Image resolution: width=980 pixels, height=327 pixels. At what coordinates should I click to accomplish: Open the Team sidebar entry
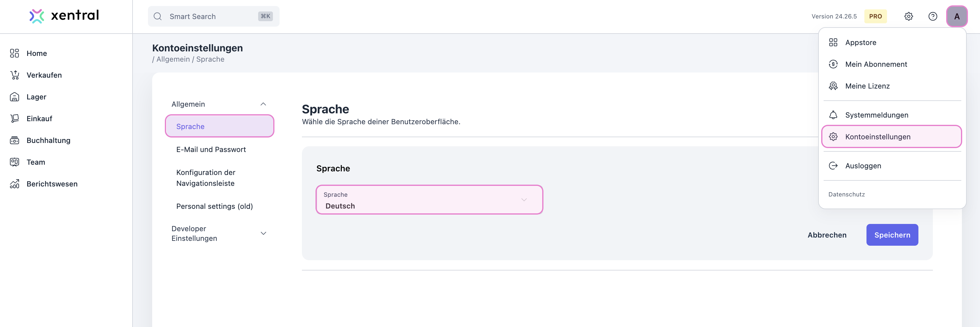[36, 162]
